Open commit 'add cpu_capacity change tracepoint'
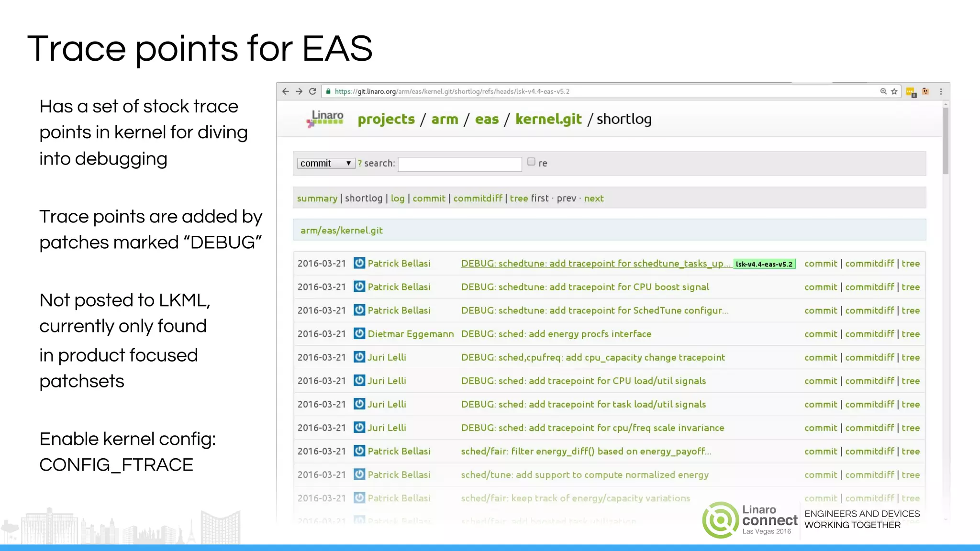 pos(593,357)
